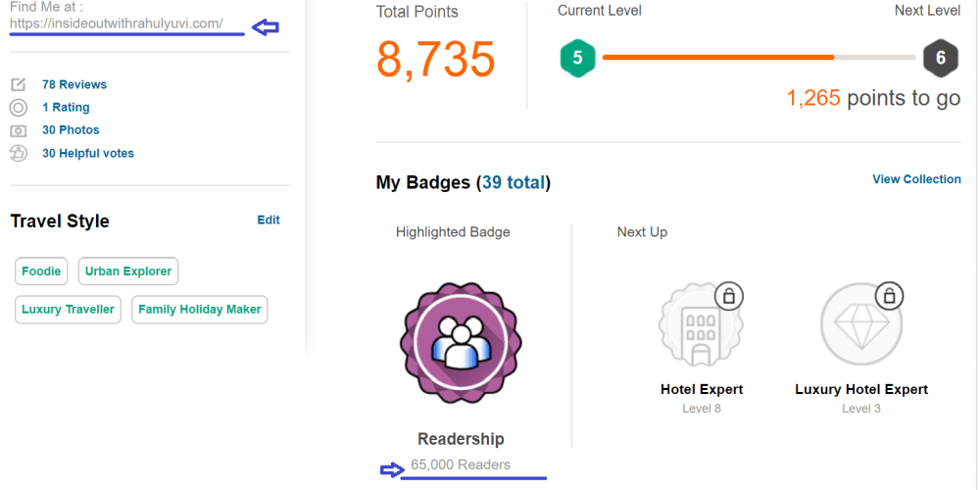Click the rating circle icon

coord(18,108)
